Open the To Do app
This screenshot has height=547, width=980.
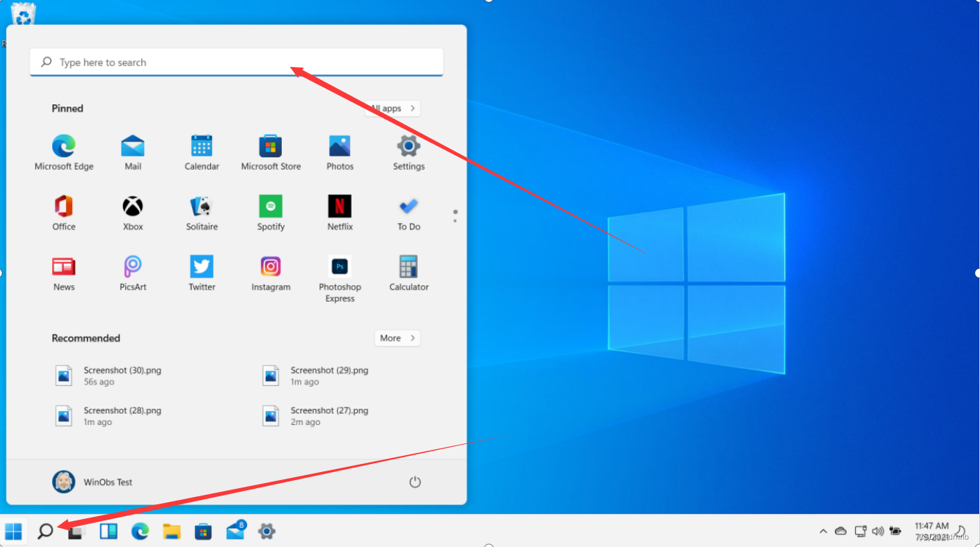point(408,213)
